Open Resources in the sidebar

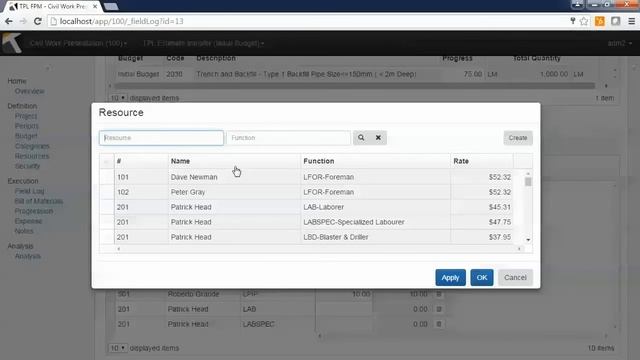pos(32,156)
